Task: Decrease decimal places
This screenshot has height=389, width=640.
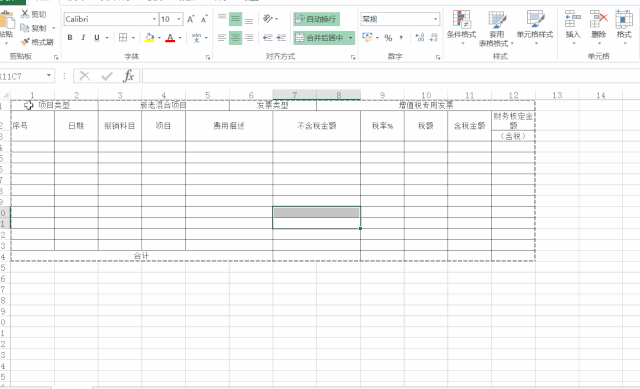Action: coord(433,38)
